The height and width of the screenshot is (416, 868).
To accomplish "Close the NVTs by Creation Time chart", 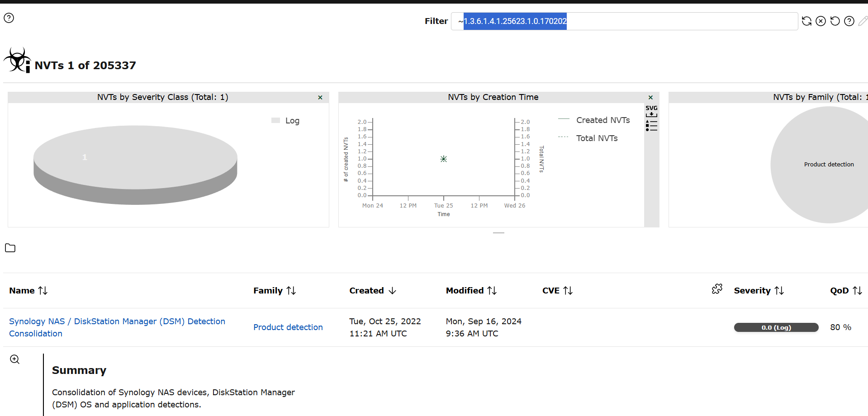I will 650,98.
